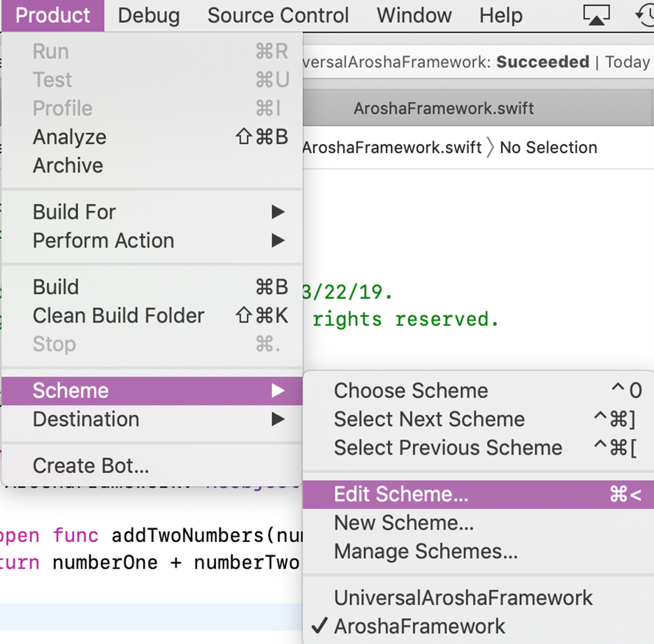Expand the Destination submenu
Image resolution: width=654 pixels, height=644 pixels.
pos(152,419)
